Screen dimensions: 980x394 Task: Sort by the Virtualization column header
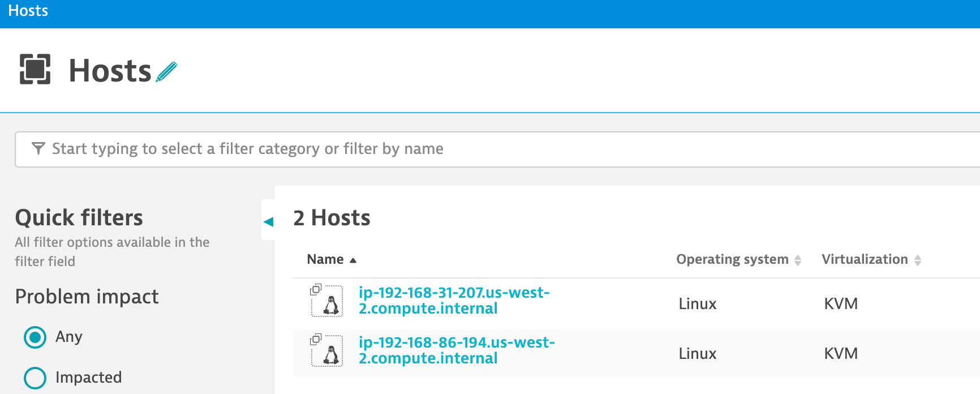(864, 259)
